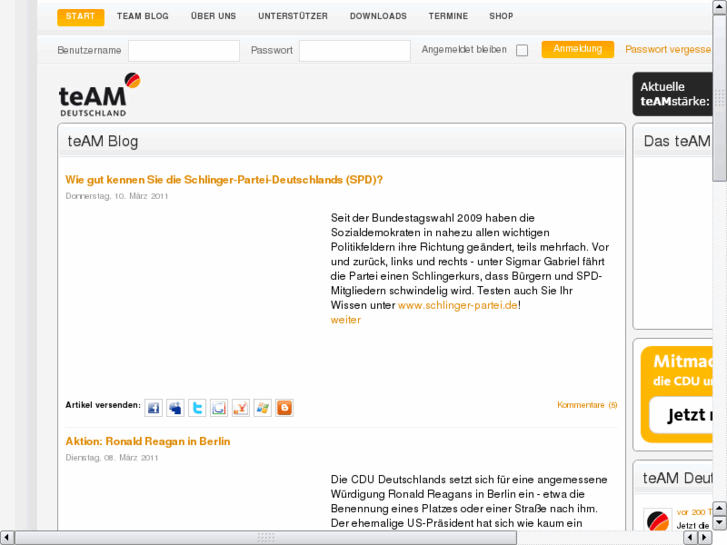Click the up arrow at the bottom of the vertical scrollbar
Screen dimensions: 727x545
[720, 509]
